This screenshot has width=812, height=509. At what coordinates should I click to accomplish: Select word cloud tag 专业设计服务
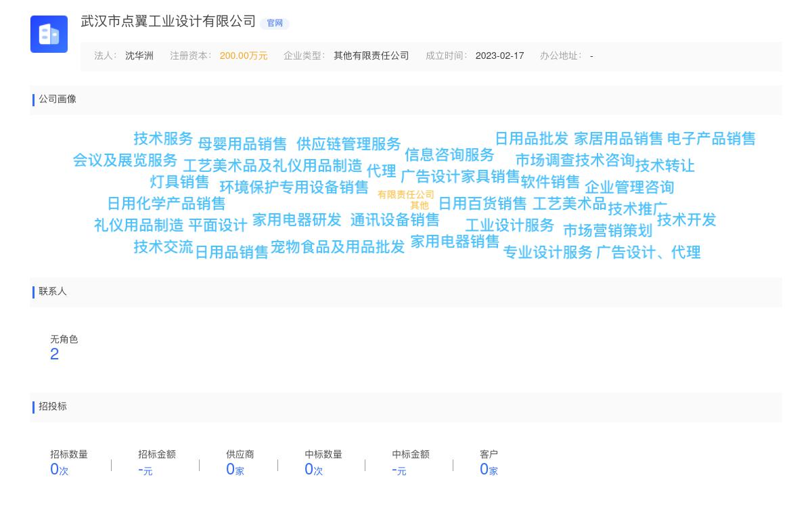point(547,252)
